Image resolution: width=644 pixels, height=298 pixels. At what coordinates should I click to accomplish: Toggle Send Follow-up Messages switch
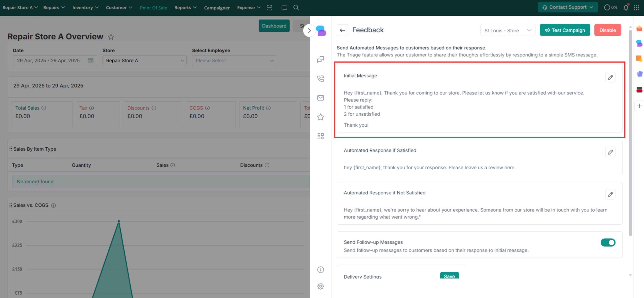point(608,243)
